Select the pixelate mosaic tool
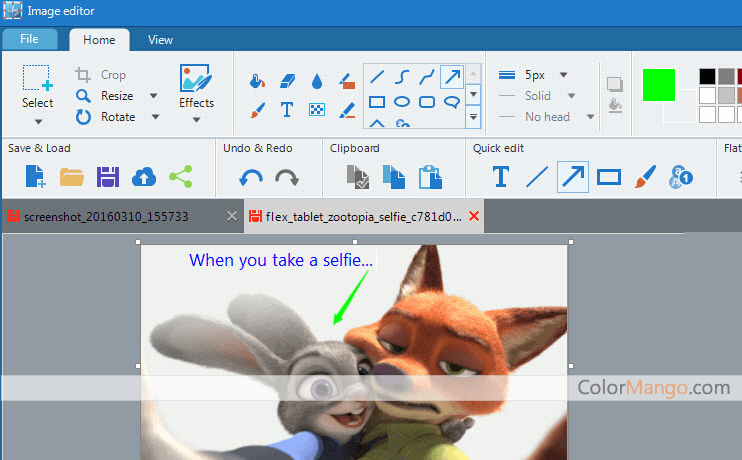This screenshot has height=460, width=742. 317,110
